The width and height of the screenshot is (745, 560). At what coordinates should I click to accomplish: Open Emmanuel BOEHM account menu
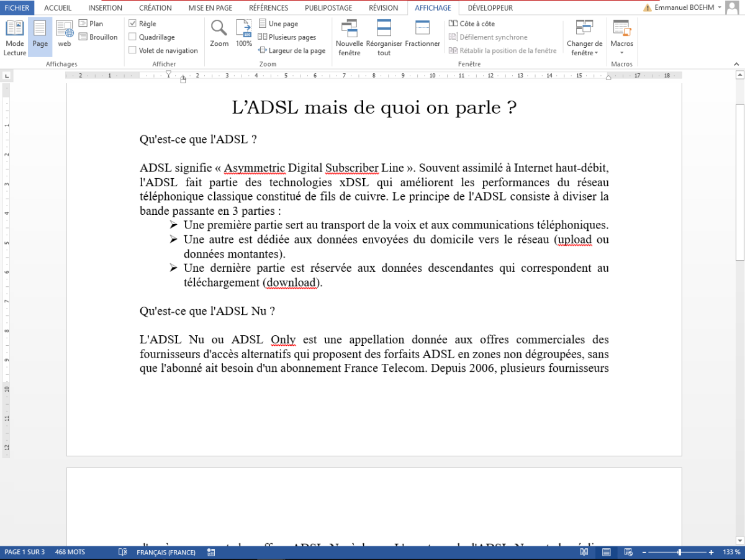[688, 8]
